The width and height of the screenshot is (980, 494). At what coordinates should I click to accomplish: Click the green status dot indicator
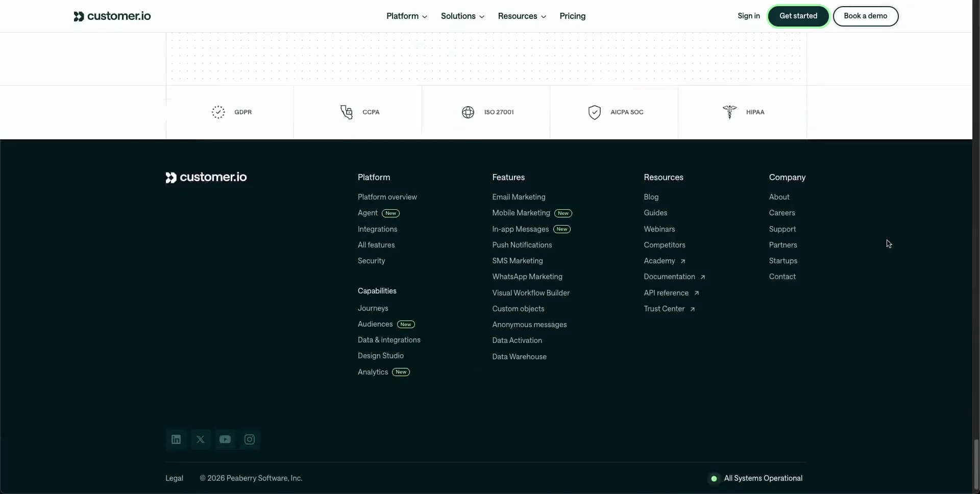point(714,479)
